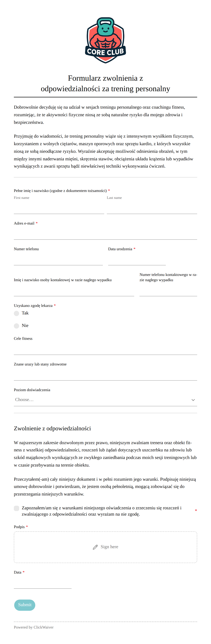211x644 pixels.
Task: Click the Sign here signature area
Action: (x=105, y=547)
